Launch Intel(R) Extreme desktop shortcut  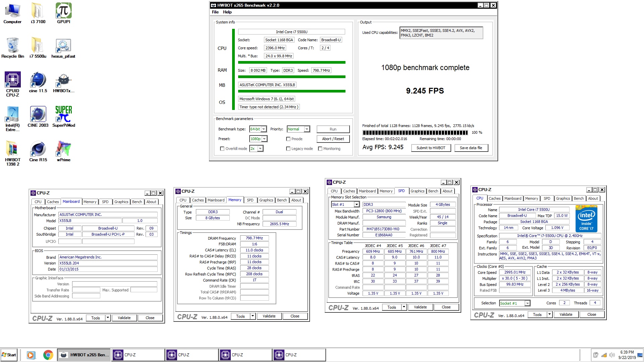point(12,119)
